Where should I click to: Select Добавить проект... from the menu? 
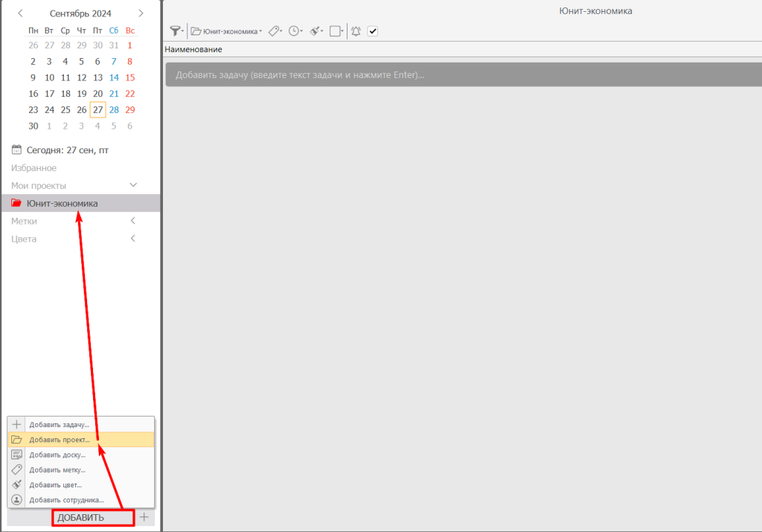pos(60,440)
